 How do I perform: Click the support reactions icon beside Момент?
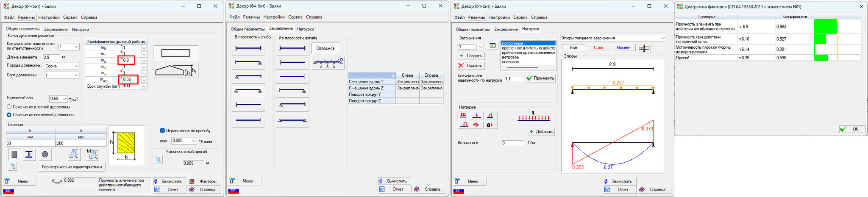click(644, 48)
